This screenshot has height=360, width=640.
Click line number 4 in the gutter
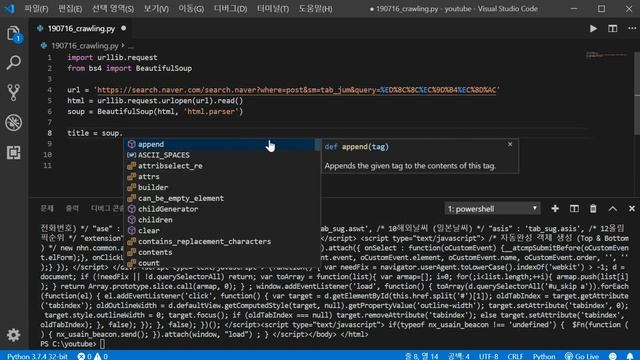coord(49,90)
